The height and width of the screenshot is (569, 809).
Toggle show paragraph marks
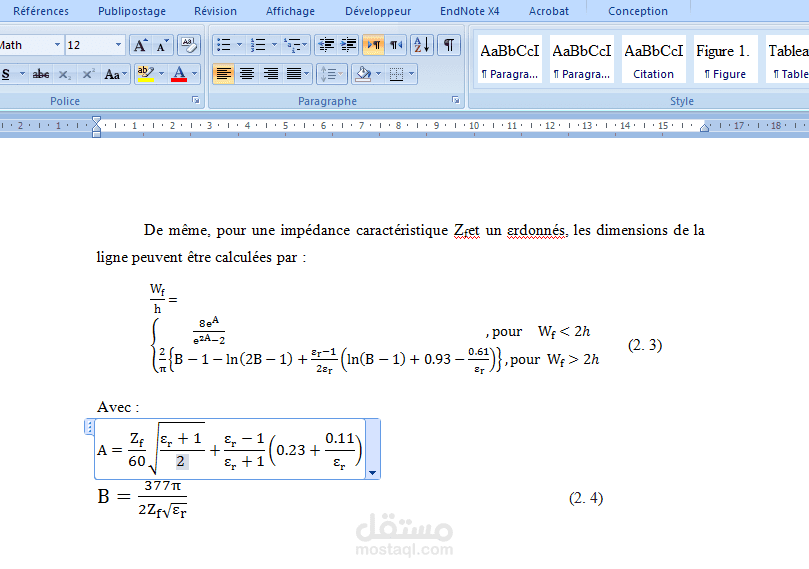click(x=449, y=45)
